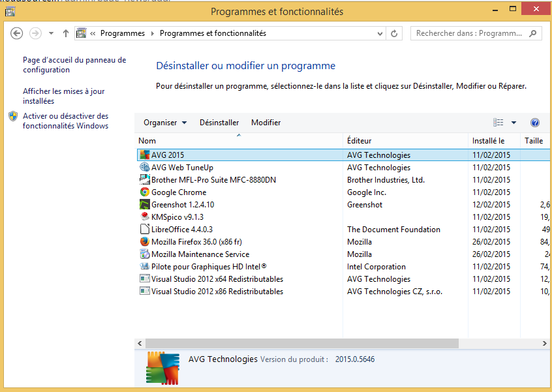Click the change view layout icon

pyautogui.click(x=498, y=123)
